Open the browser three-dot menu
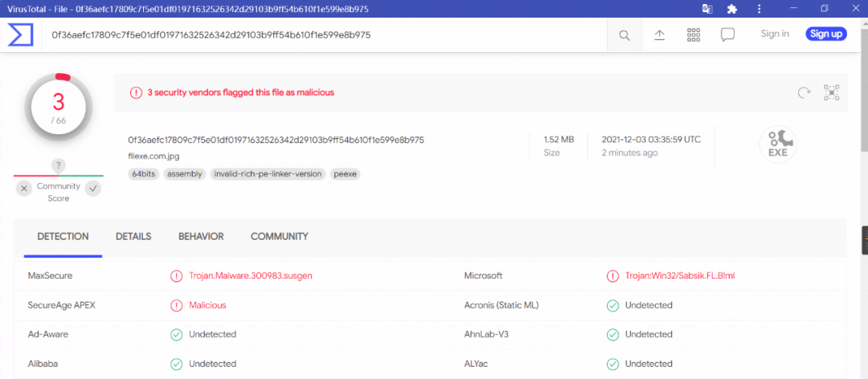 point(759,9)
